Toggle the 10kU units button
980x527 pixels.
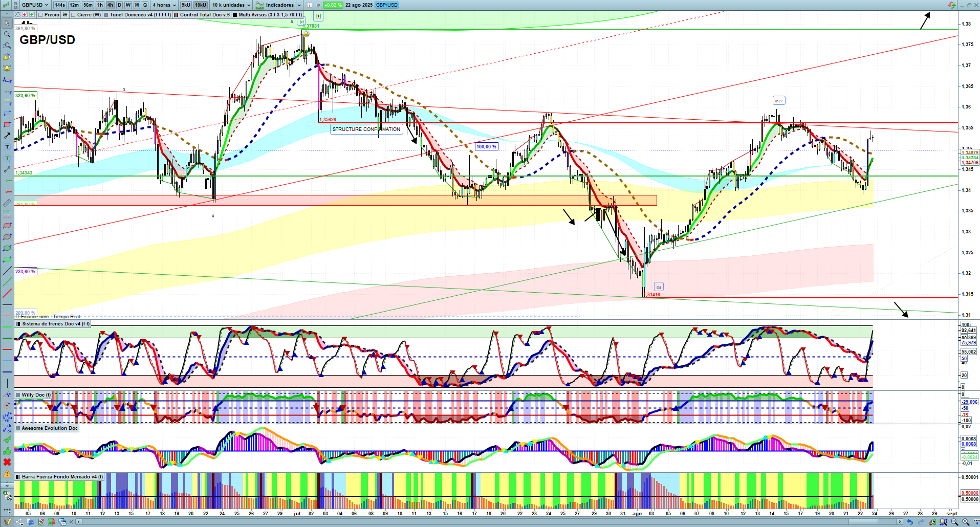pyautogui.click(x=201, y=5)
